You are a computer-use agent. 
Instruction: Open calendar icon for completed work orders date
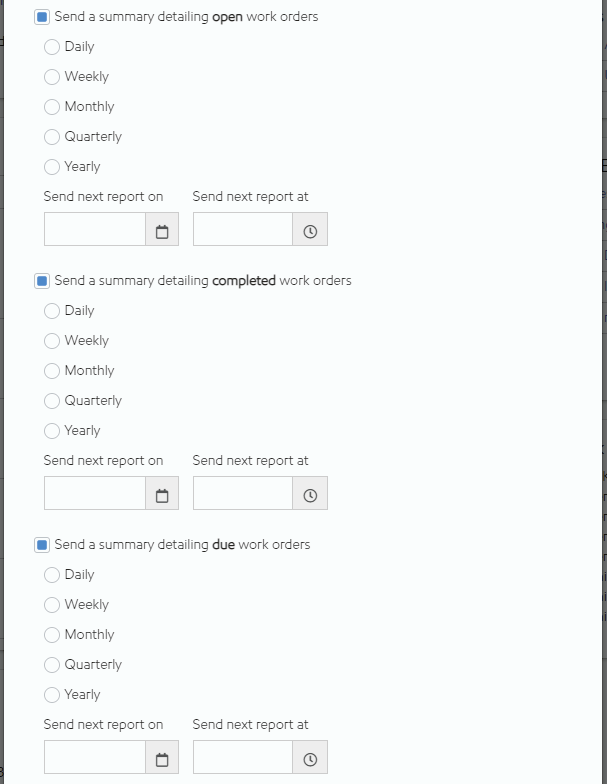162,496
